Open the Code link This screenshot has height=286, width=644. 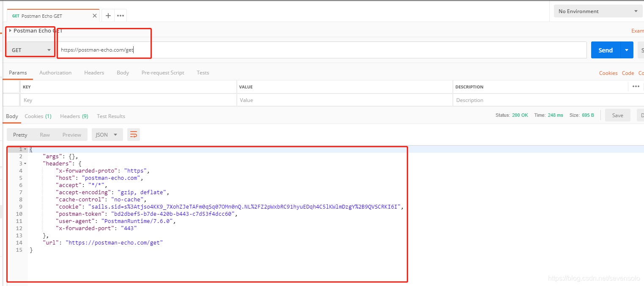point(628,73)
